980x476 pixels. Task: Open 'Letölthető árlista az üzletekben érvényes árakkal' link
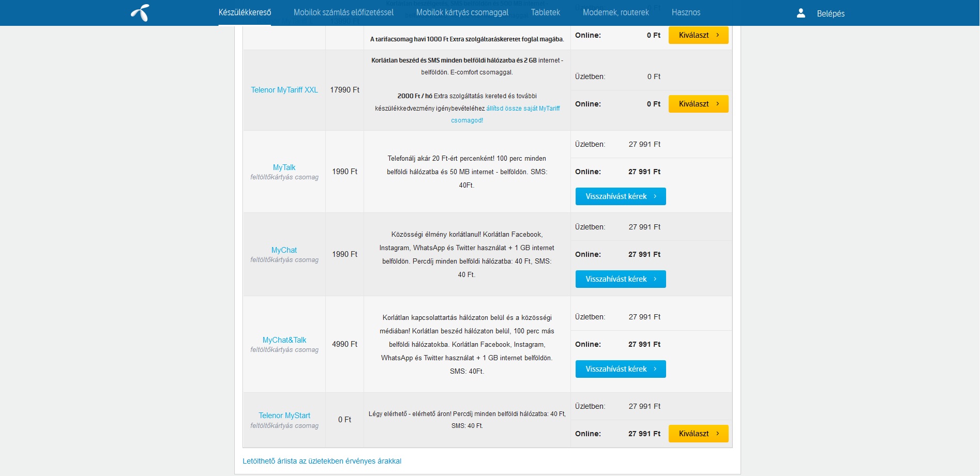click(322, 461)
